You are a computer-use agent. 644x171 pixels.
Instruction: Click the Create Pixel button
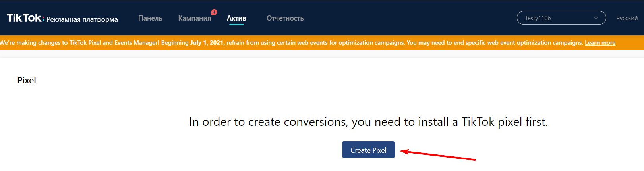[x=368, y=150]
